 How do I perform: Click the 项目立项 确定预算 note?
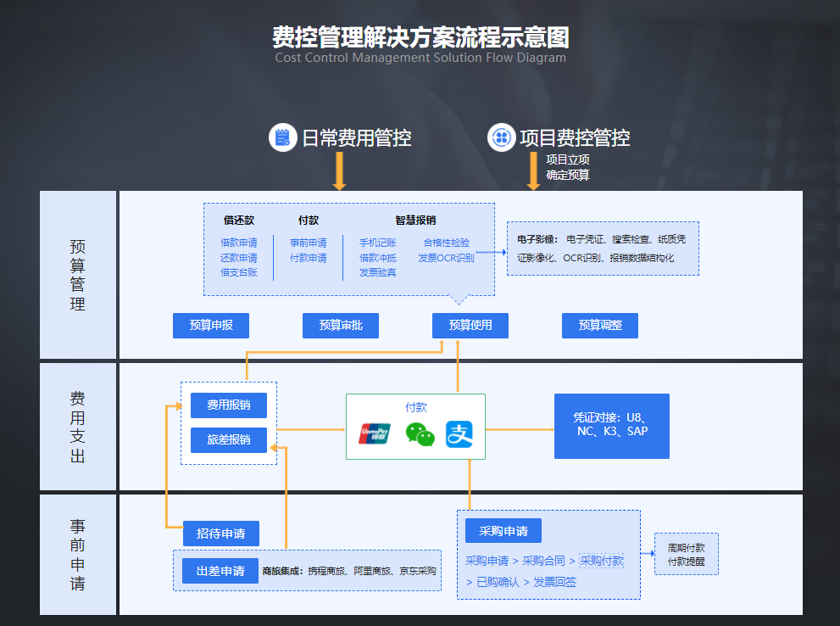click(568, 167)
